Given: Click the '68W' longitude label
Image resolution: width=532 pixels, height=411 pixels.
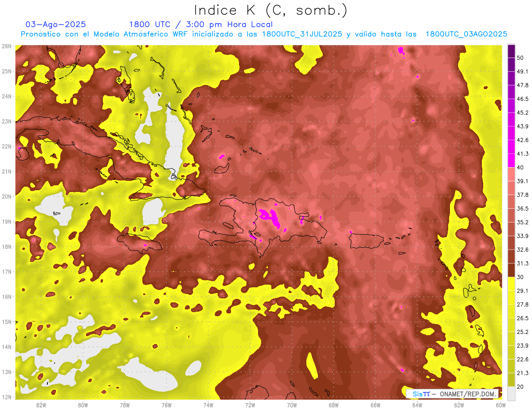Looking at the screenshot, I should pos(334,405).
